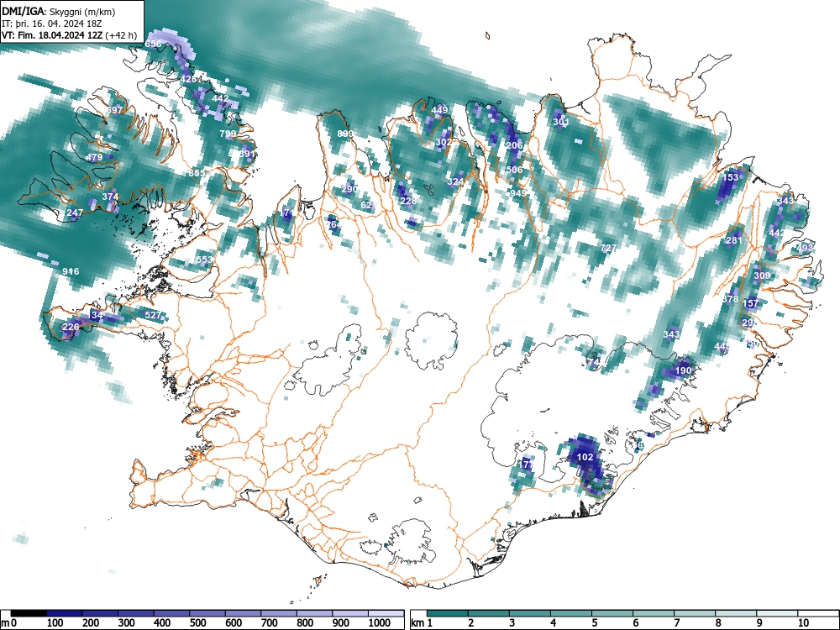This screenshot has width=840, height=630.
Task: Click the 302 visibility value on the map
Action: [x=444, y=142]
